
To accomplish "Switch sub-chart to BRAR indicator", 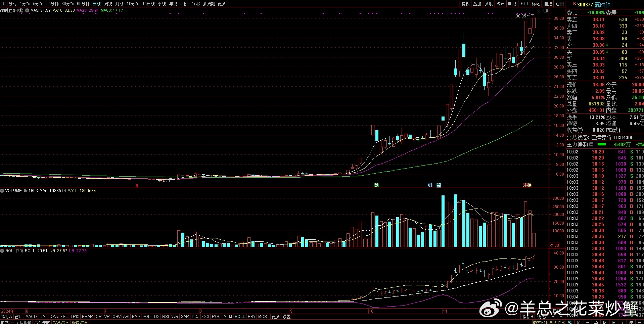I will pyautogui.click(x=87, y=317).
